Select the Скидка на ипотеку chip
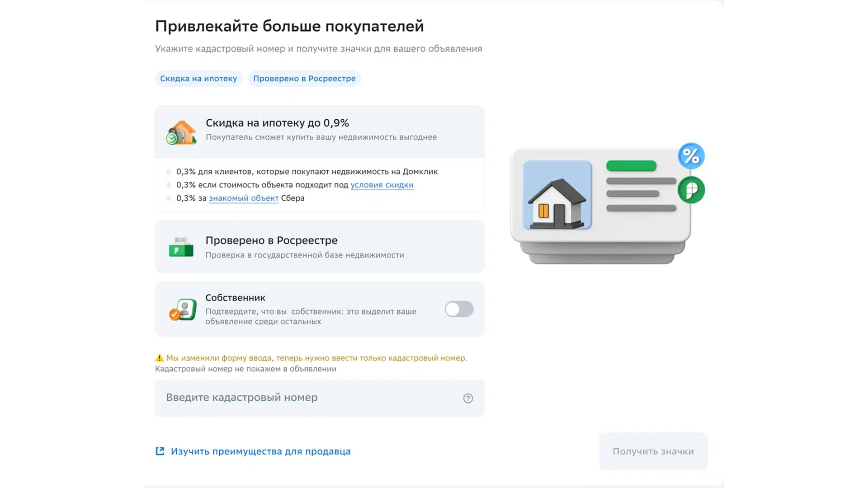The image size is (868, 488). click(198, 79)
